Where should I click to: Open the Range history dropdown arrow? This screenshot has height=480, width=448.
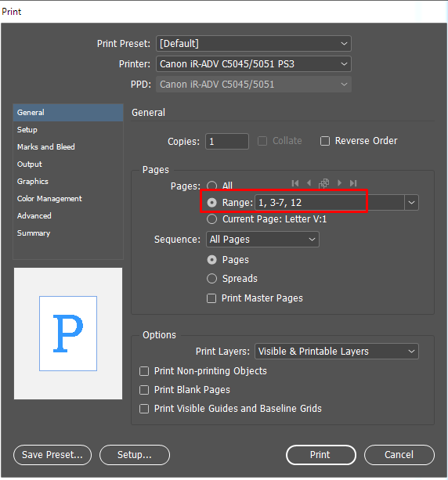411,202
